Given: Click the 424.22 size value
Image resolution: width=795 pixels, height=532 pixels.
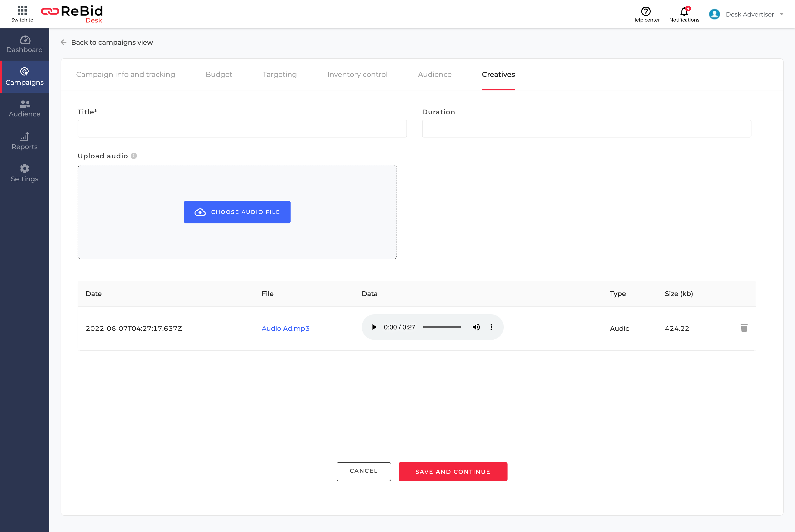Looking at the screenshot, I should (677, 328).
